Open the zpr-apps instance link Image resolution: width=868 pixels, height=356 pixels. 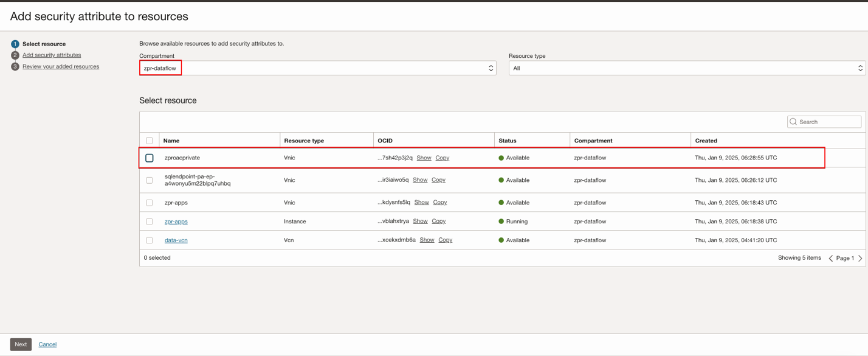(176, 222)
